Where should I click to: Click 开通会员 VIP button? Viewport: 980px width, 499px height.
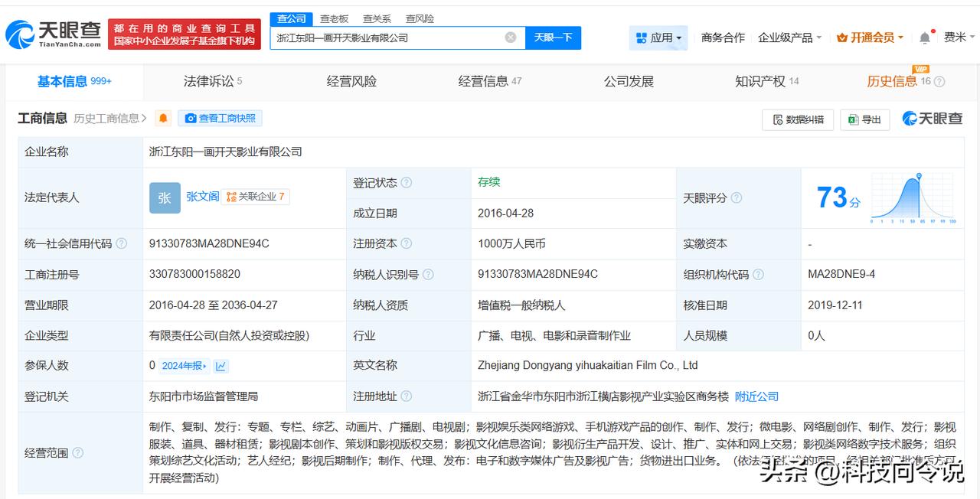tap(870, 38)
